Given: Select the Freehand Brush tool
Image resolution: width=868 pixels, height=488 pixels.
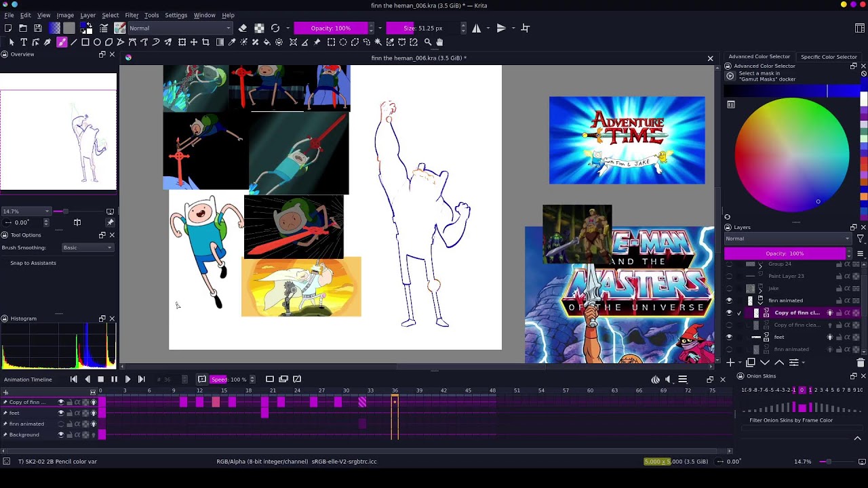Looking at the screenshot, I should coord(62,42).
